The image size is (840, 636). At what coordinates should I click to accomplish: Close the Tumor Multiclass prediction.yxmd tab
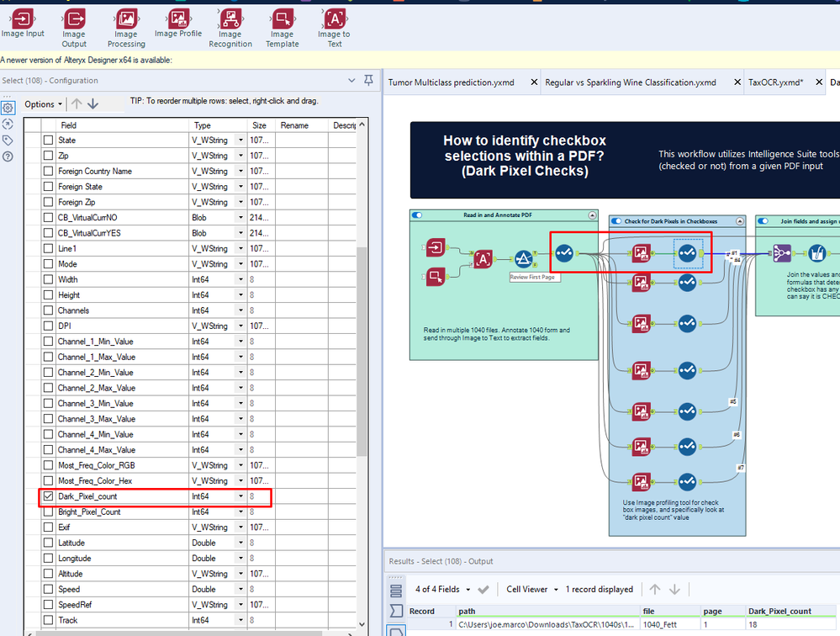click(534, 82)
